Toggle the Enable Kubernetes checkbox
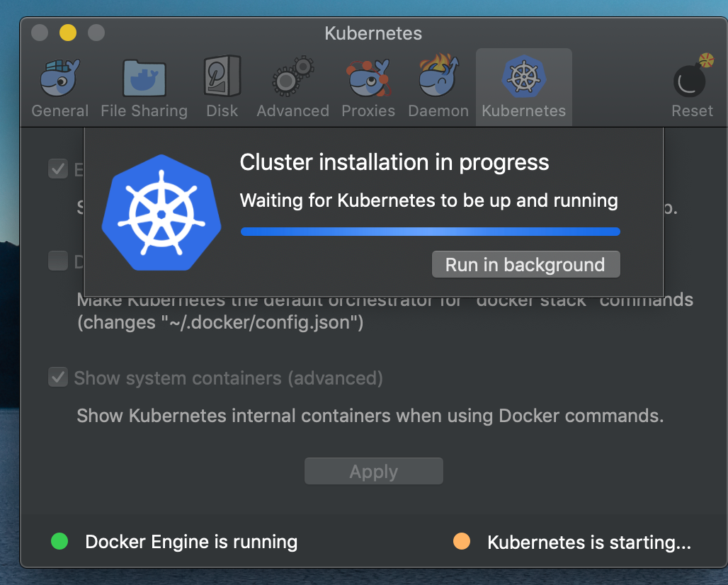Viewport: 728px width, 585px height. pyautogui.click(x=58, y=169)
